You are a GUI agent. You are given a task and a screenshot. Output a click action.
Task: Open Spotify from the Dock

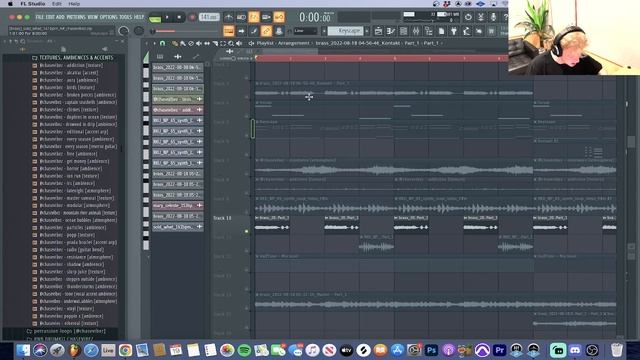click(x=244, y=350)
